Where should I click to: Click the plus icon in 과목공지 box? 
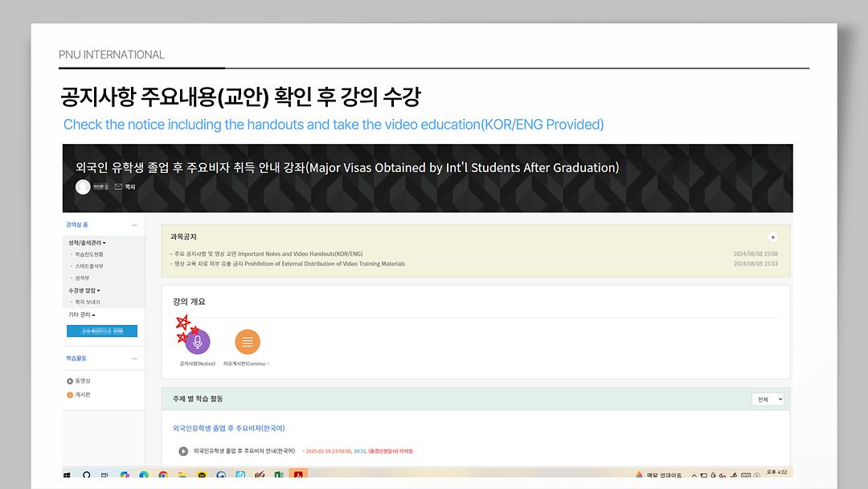click(x=772, y=237)
